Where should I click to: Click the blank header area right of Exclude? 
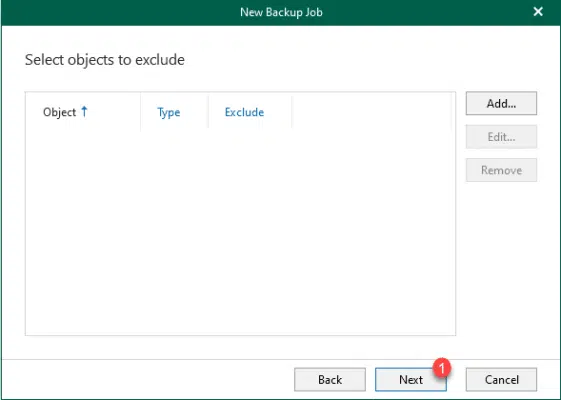coord(372,112)
